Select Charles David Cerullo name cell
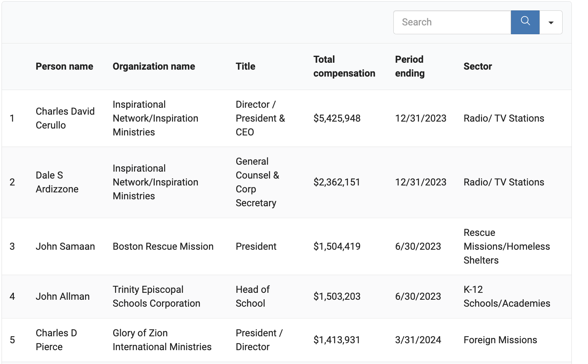The width and height of the screenshot is (588, 364). point(65,118)
